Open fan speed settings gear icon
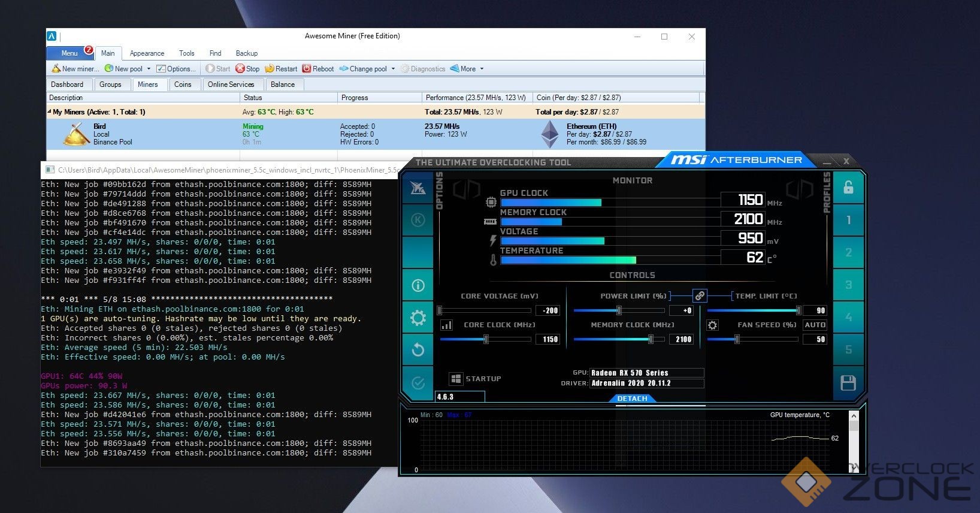This screenshot has width=980, height=513. 712,325
